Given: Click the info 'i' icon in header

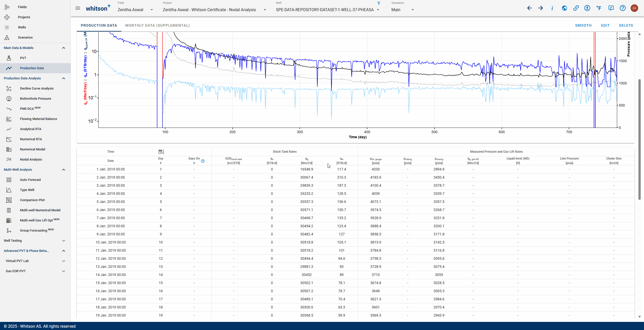Looking at the screenshot, I should coord(552,8).
